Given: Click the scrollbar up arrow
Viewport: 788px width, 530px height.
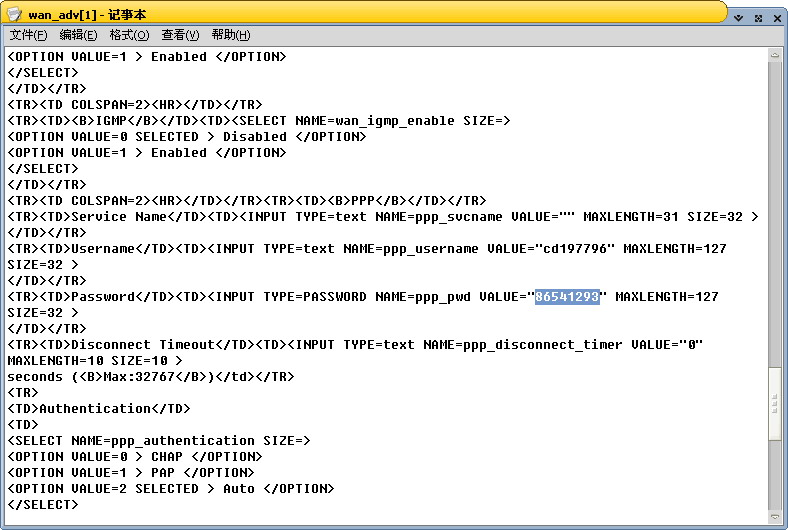Looking at the screenshot, I should coord(776,56).
